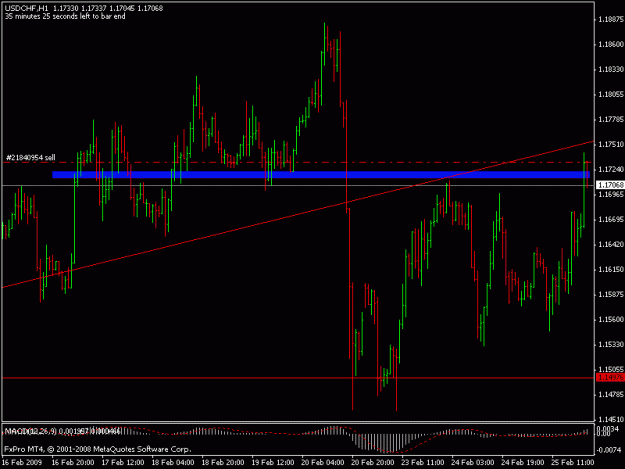Click the 19 Feb 12:00 time label

click(x=273, y=462)
